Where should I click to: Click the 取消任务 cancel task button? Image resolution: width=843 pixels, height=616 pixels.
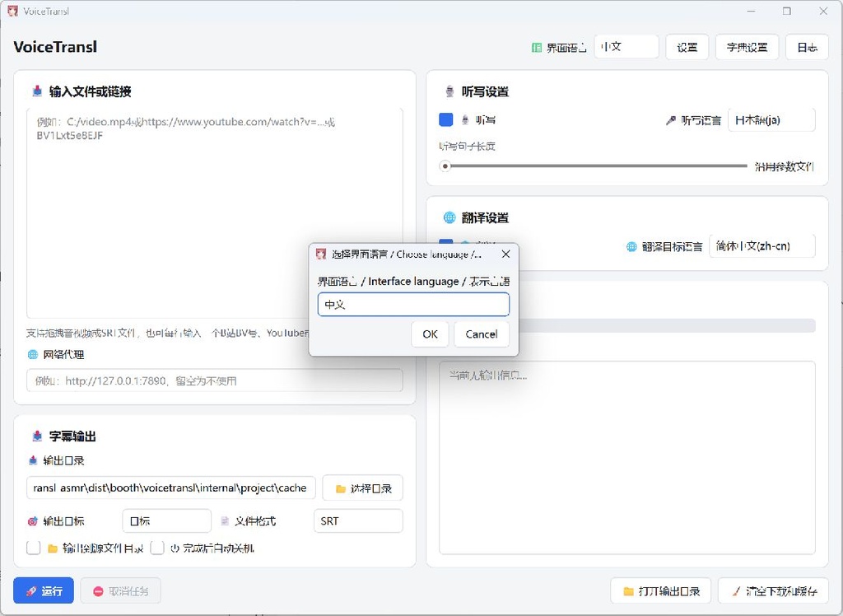[120, 590]
